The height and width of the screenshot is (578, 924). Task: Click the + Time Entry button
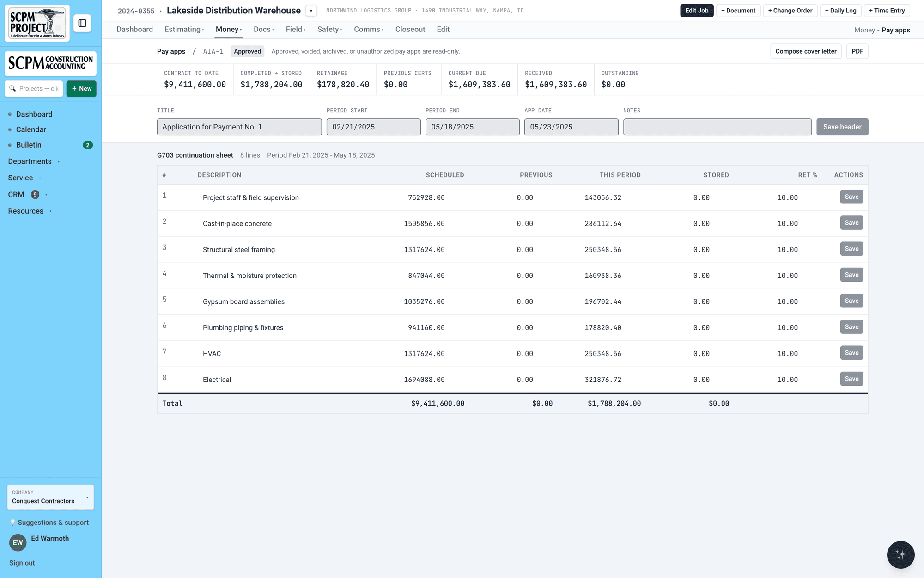point(887,11)
